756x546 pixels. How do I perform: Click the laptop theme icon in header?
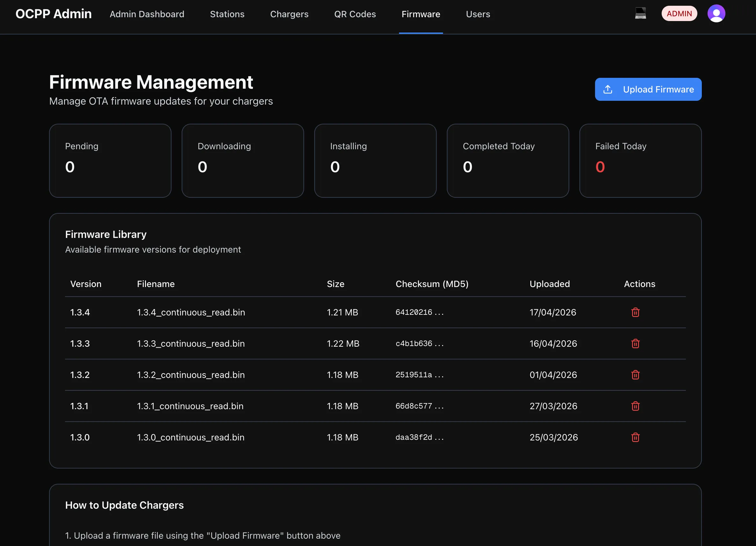(640, 13)
